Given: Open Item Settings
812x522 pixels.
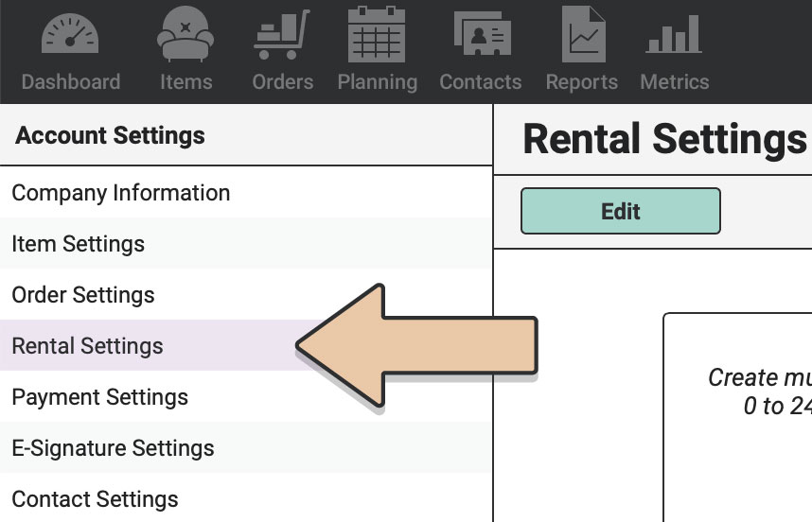Looking at the screenshot, I should point(246,244).
